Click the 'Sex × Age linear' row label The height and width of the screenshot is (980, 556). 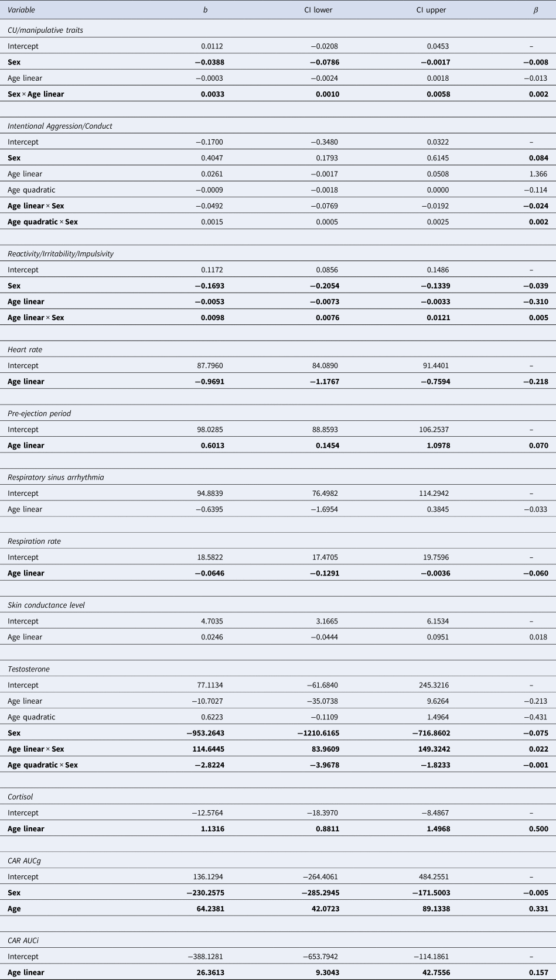(36, 94)
